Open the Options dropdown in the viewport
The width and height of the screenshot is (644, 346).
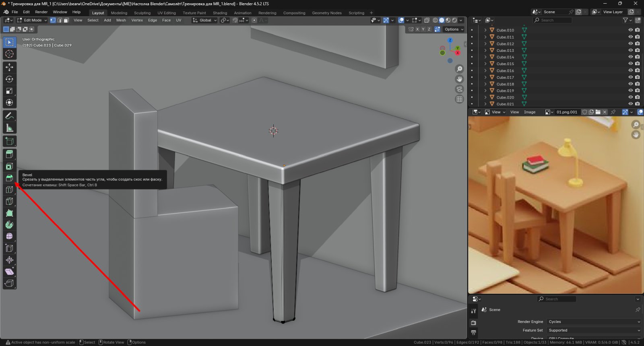pos(454,29)
